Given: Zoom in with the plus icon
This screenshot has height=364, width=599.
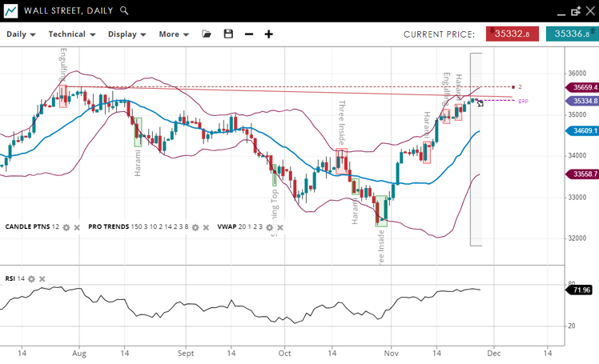Looking at the screenshot, I should coord(269,34).
